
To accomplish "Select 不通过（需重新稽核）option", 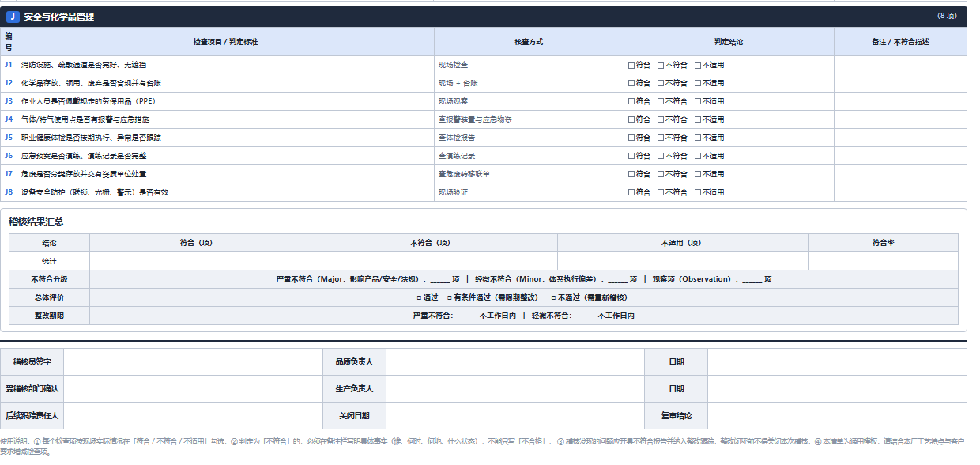I will pyautogui.click(x=589, y=297).
